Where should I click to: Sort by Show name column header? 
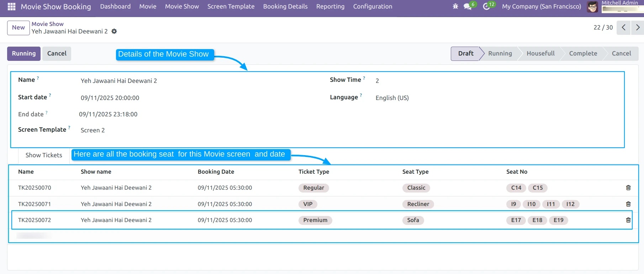pos(96,172)
